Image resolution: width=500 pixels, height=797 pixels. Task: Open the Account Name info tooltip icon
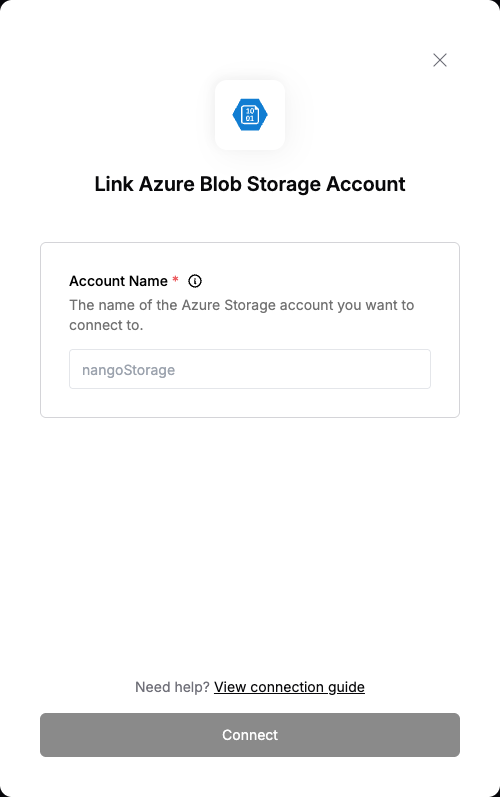coord(195,281)
